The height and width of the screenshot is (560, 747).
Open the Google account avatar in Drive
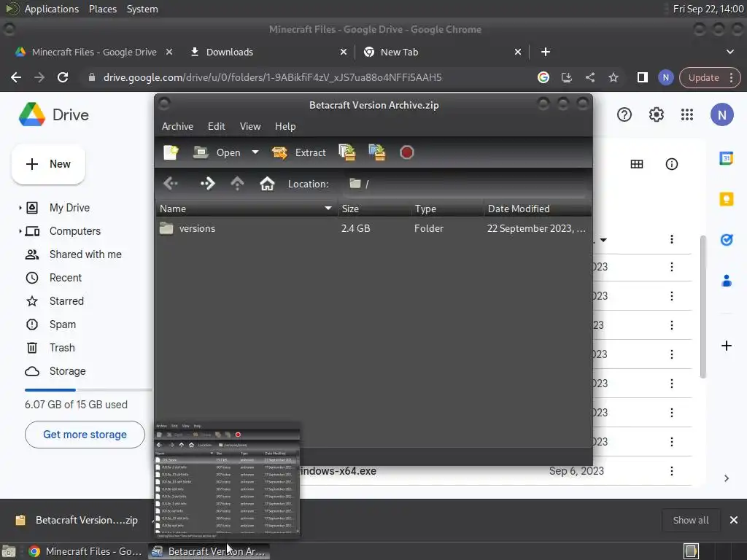tap(721, 114)
